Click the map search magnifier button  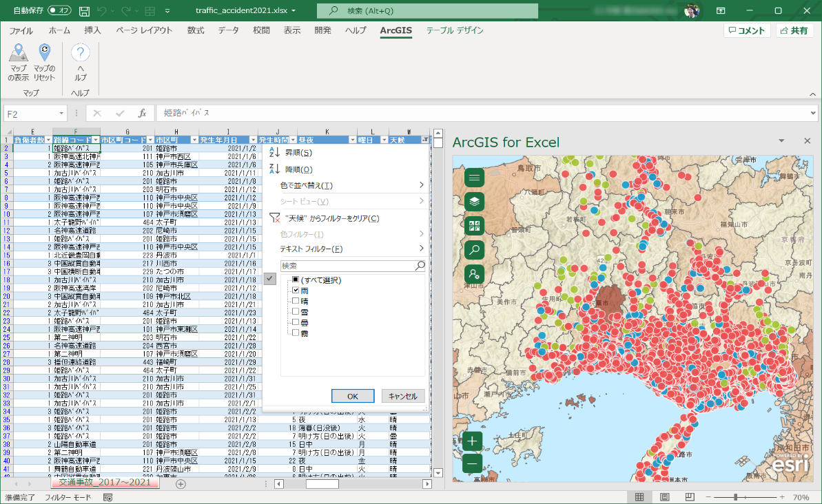tap(474, 250)
